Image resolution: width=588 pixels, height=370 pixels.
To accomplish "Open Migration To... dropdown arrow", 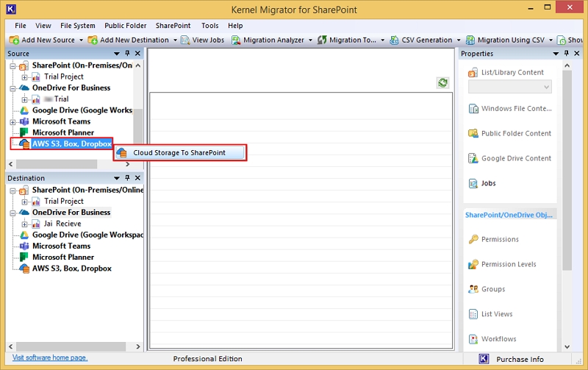I will (382, 40).
